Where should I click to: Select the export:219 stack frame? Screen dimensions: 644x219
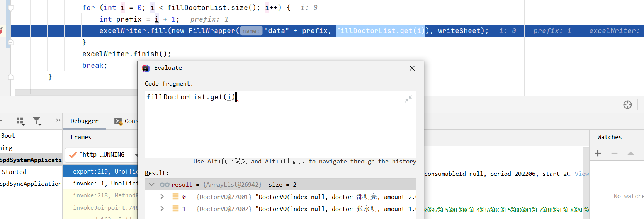coord(100,172)
